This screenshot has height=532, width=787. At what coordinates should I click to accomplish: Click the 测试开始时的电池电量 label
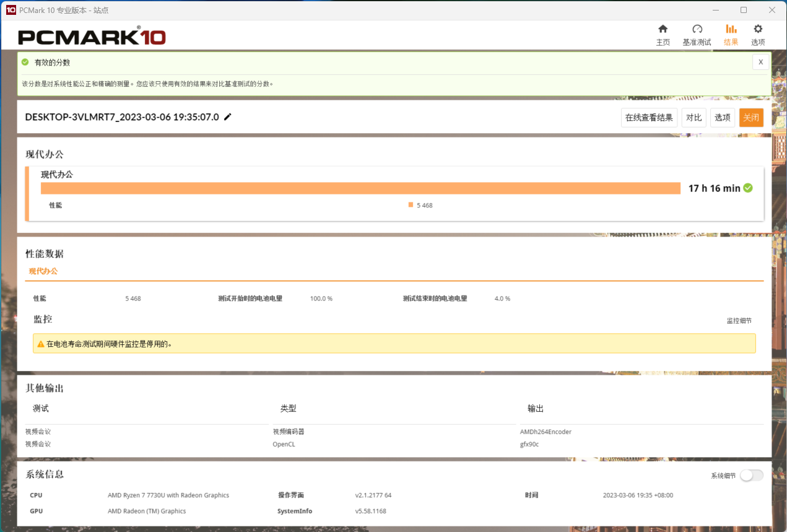click(250, 299)
